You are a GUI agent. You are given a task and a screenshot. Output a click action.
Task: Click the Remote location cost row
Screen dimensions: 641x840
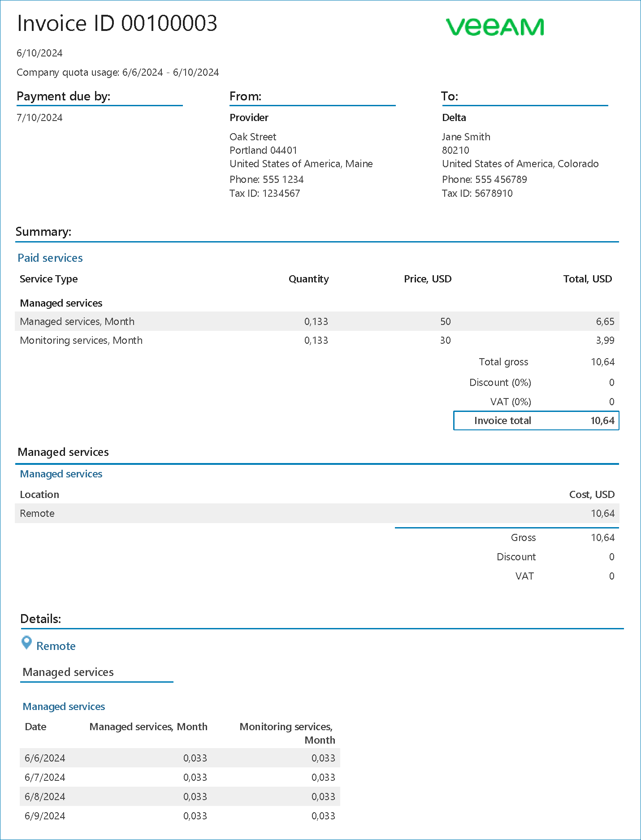click(x=316, y=513)
